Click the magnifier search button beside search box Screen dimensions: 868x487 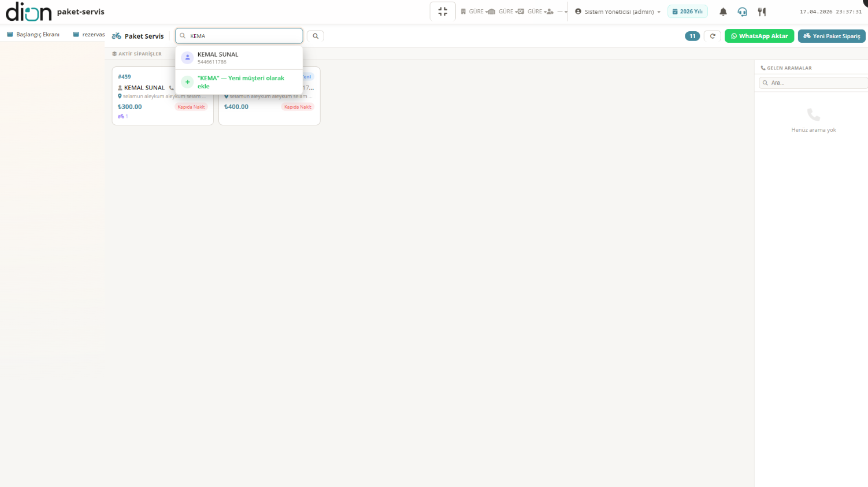316,36
